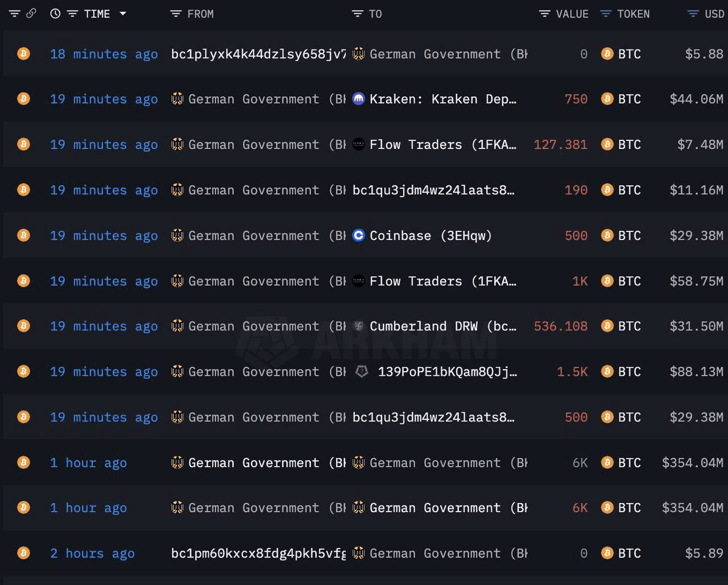Viewport: 728px width, 585px height.
Task: Select the 2 hours ago transaction timestamp
Action: [x=92, y=553]
